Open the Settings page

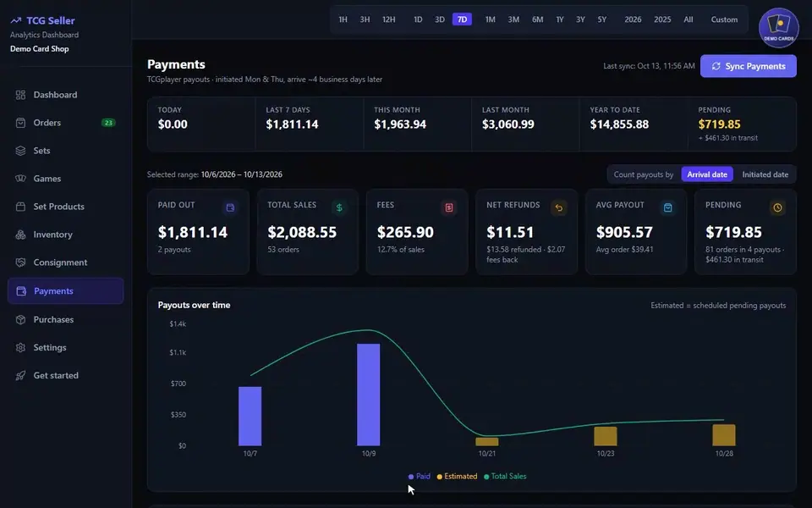[x=66, y=347]
